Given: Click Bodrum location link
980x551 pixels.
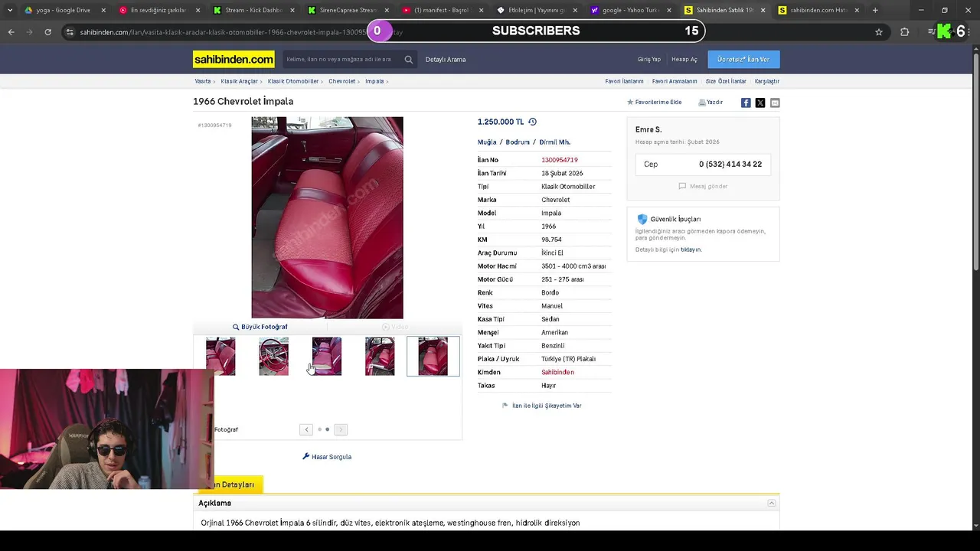Looking at the screenshot, I should tap(518, 142).
